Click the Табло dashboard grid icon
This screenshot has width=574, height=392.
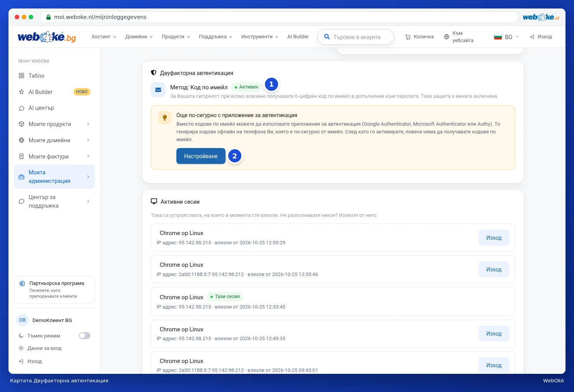tap(21, 76)
